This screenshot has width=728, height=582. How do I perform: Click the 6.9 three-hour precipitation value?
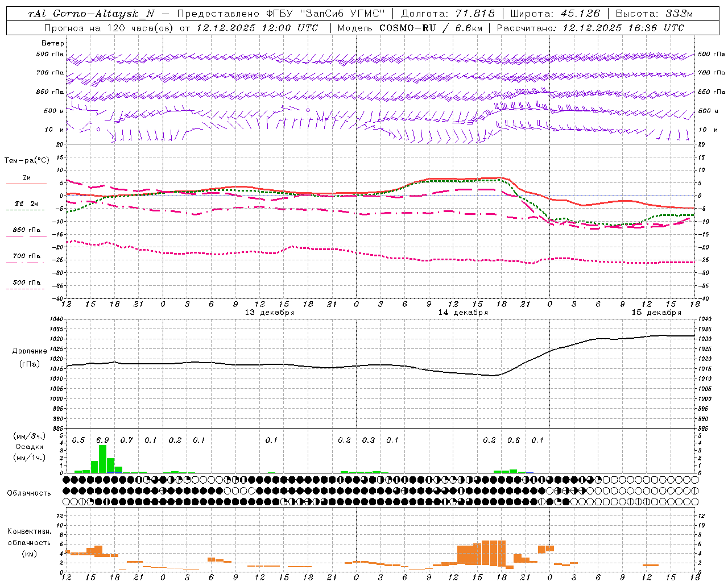click(x=102, y=440)
